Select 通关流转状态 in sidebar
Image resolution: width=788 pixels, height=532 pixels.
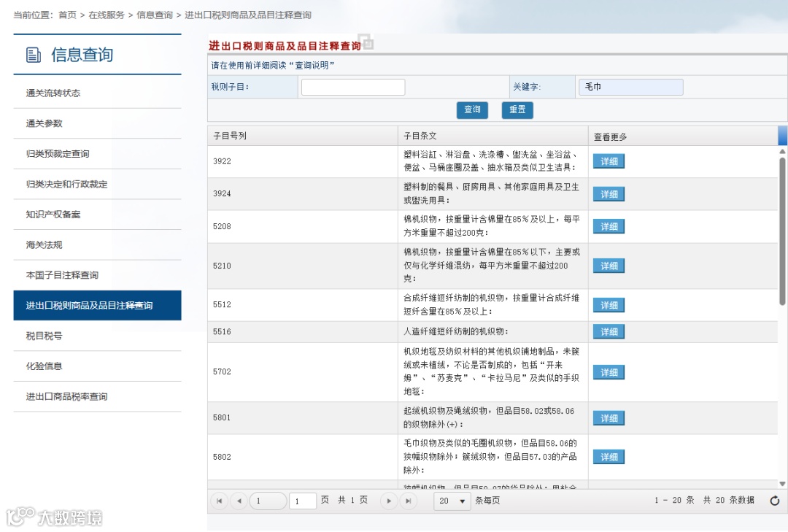pos(97,93)
